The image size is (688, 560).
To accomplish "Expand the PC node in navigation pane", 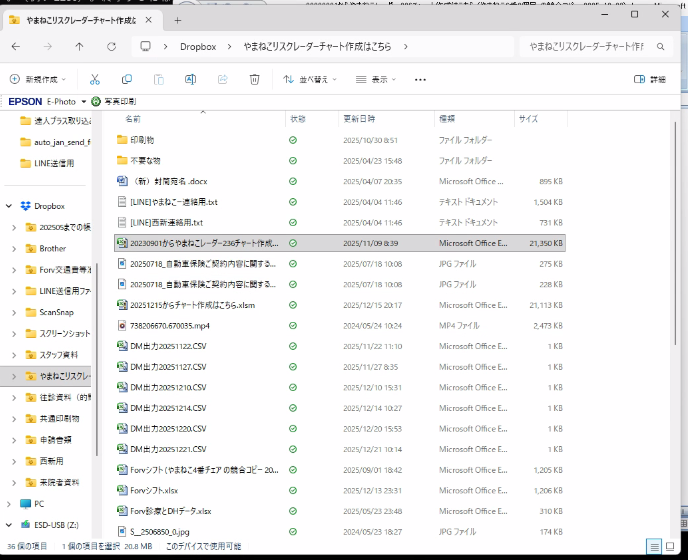I will coord(10,503).
